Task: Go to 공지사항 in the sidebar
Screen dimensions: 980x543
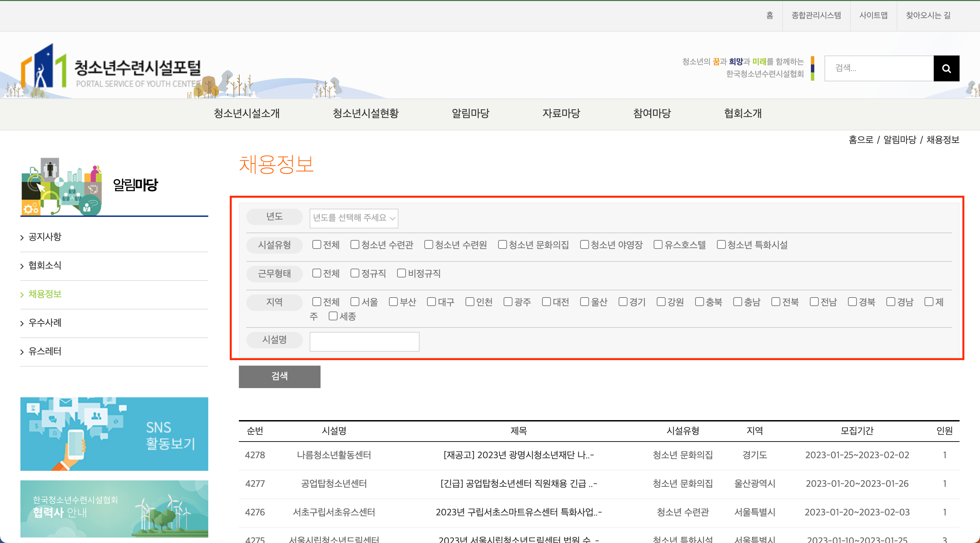Action: [45, 237]
